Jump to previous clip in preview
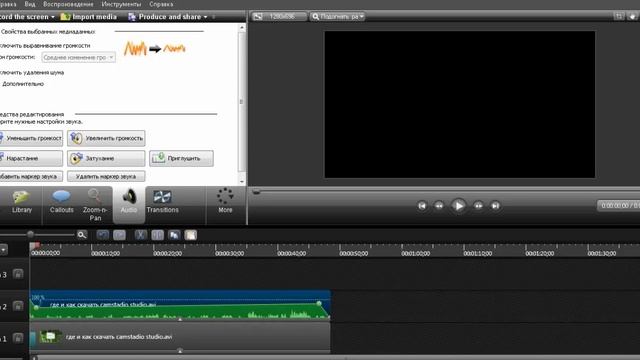This screenshot has width=640, height=360. pos(422,206)
